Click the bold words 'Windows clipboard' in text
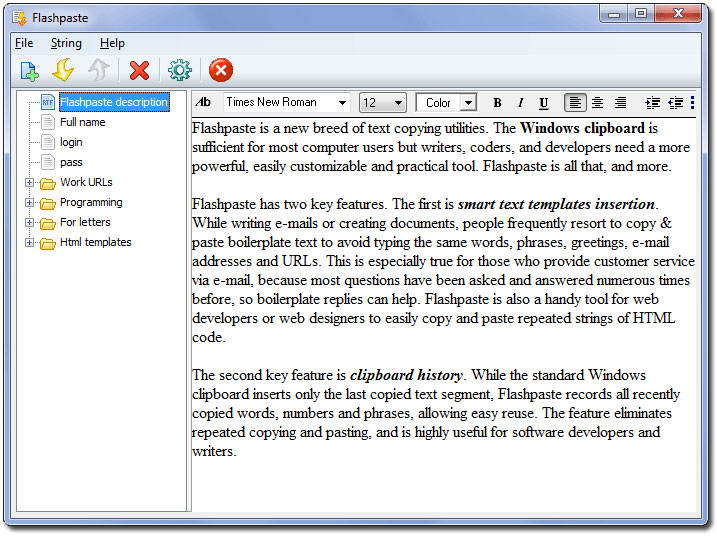The image size is (717, 537). point(582,128)
